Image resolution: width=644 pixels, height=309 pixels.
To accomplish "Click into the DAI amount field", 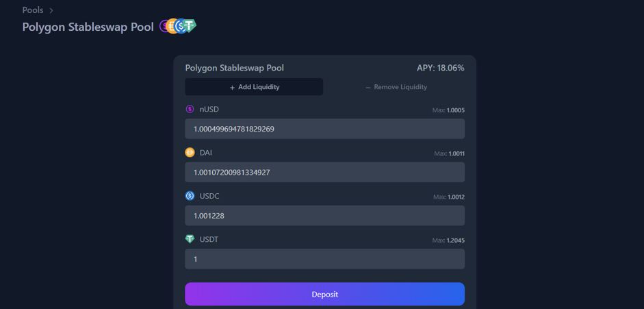I will pyautogui.click(x=324, y=172).
